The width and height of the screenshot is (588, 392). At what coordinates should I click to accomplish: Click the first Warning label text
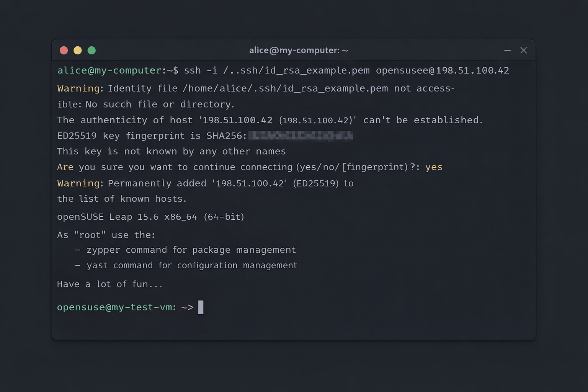click(x=78, y=88)
